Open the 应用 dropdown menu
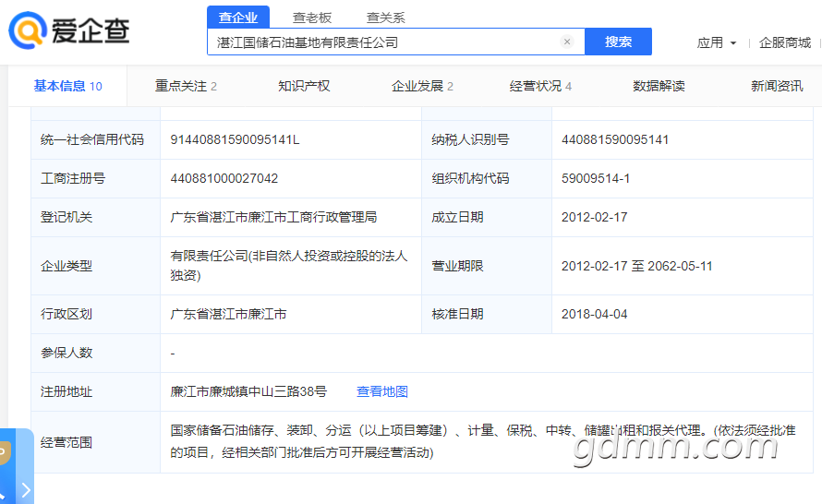Screen dimensions: 822x504 point(717,42)
